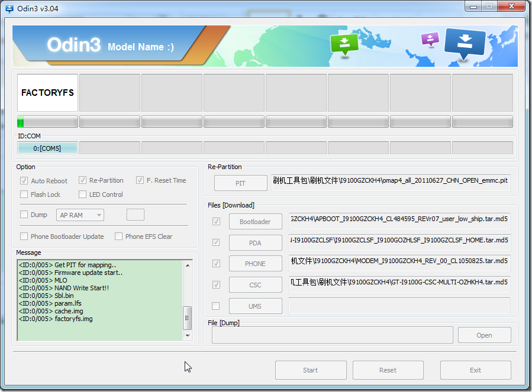This screenshot has width=532, height=392.
Task: Click the File Dump path field
Action: (333, 335)
